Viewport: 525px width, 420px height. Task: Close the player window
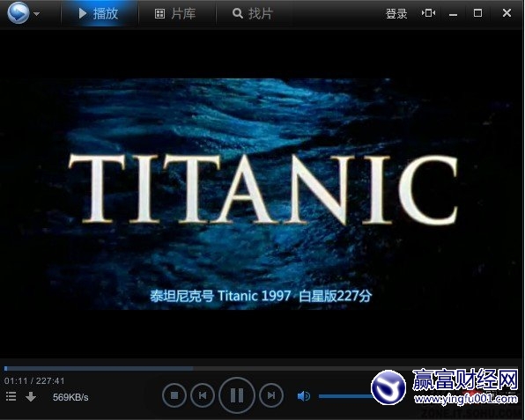[507, 13]
